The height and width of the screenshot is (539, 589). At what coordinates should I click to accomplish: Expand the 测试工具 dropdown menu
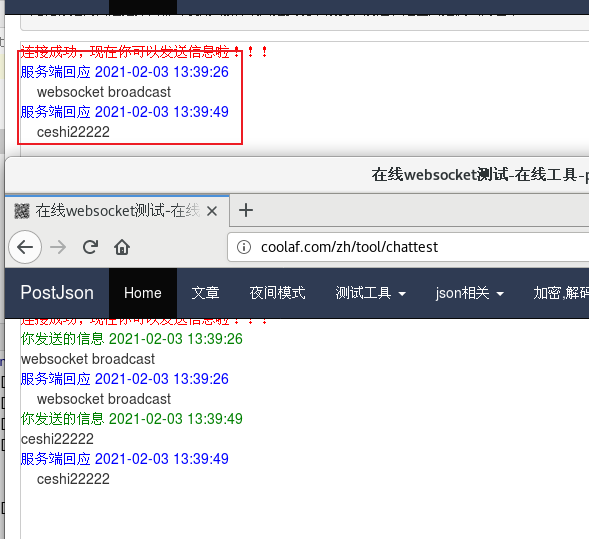(x=370, y=293)
